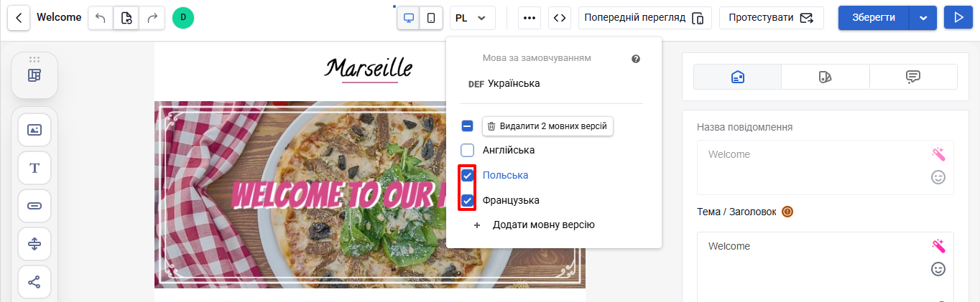
Task: Click the blue send play button
Action: [x=958, y=18]
